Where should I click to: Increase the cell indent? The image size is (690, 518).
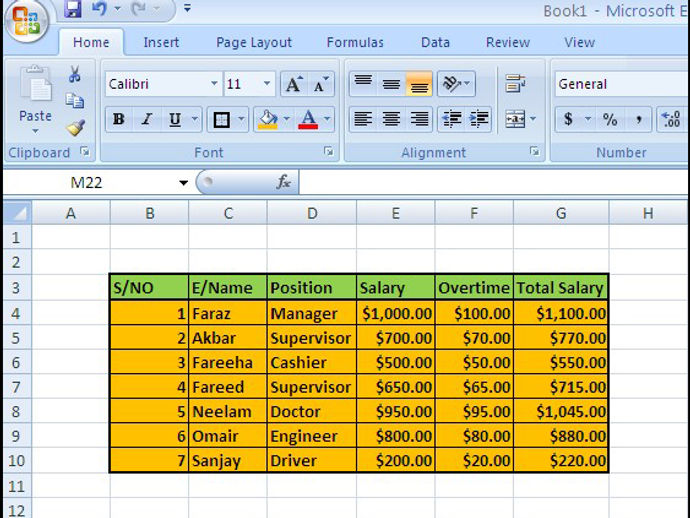[479, 119]
